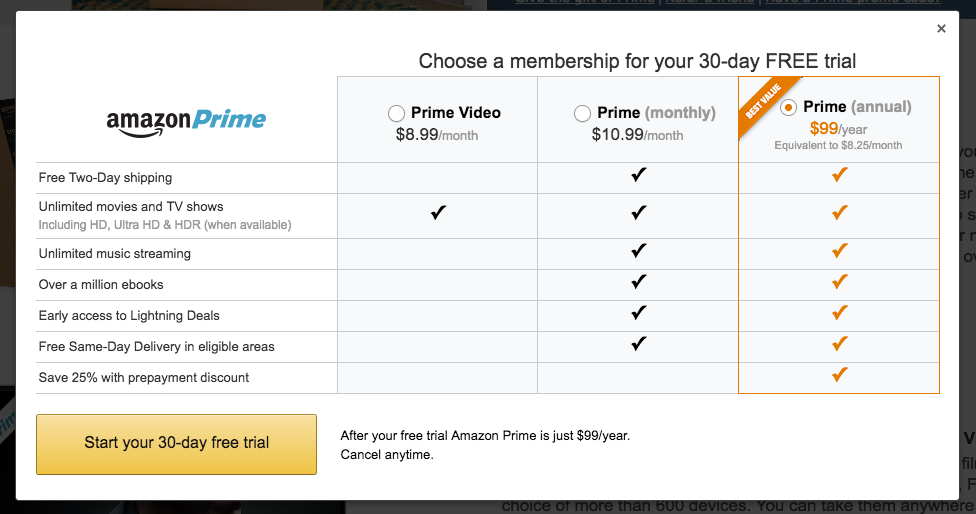Select the Prime Video radio button
The height and width of the screenshot is (514, 976).
[x=396, y=114]
